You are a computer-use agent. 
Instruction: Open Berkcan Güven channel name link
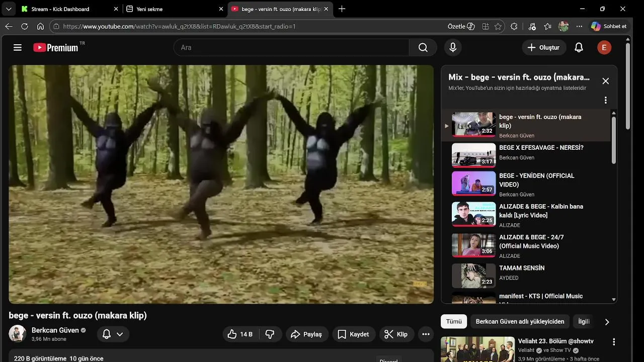(x=55, y=330)
